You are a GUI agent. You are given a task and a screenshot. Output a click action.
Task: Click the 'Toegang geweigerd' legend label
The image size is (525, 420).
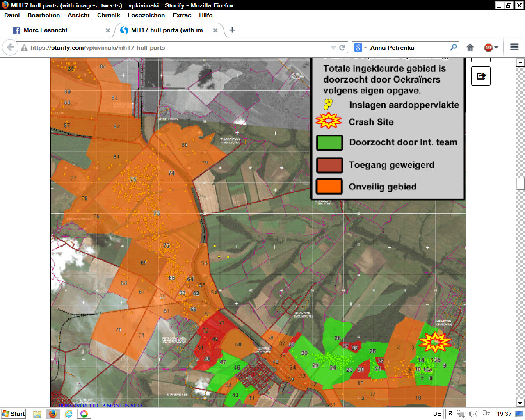(x=391, y=165)
